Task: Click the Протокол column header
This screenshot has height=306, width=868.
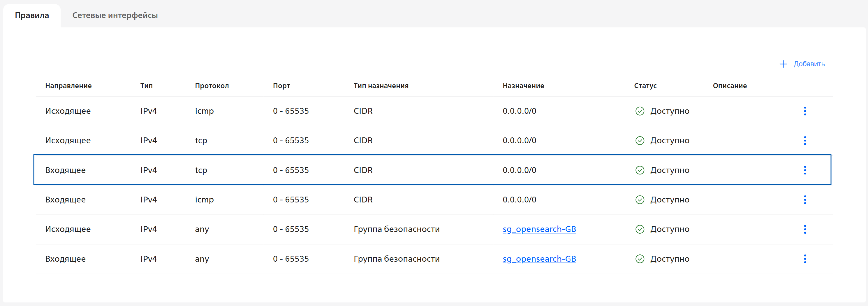Action: (212, 86)
